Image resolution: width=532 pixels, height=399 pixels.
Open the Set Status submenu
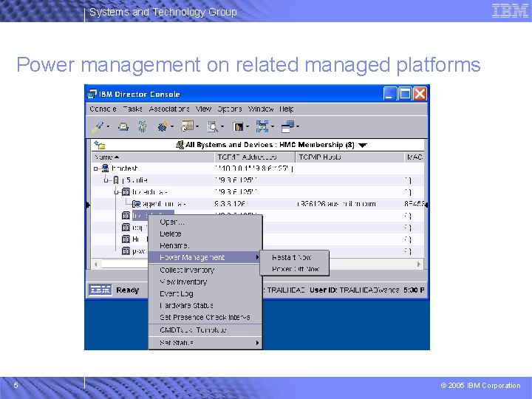(x=205, y=343)
